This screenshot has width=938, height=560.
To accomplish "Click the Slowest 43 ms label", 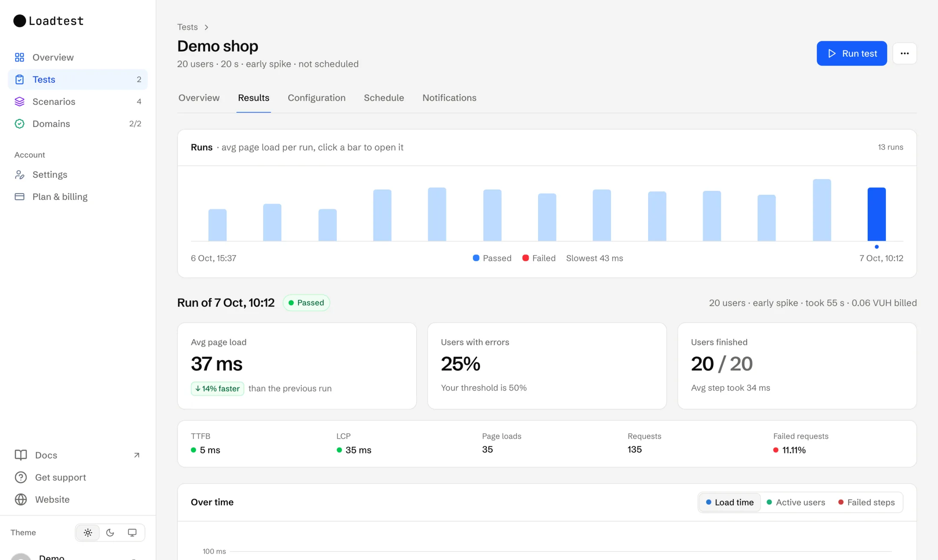I will 594,258.
